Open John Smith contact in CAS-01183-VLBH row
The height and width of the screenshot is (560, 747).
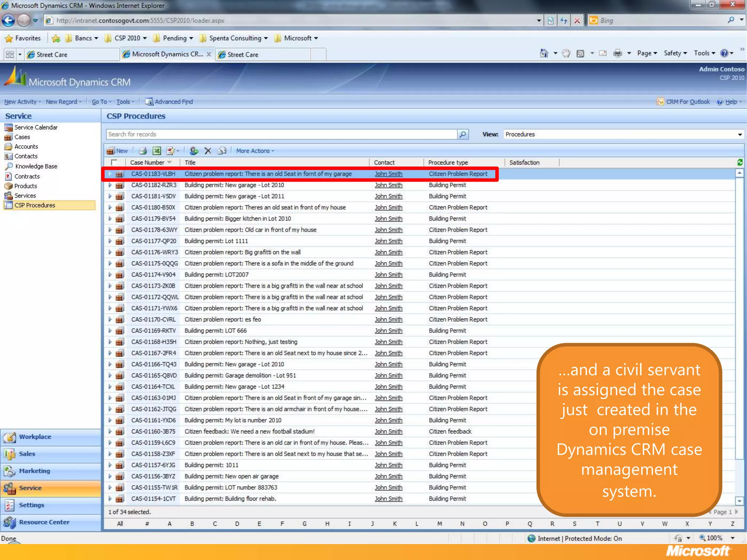point(388,174)
